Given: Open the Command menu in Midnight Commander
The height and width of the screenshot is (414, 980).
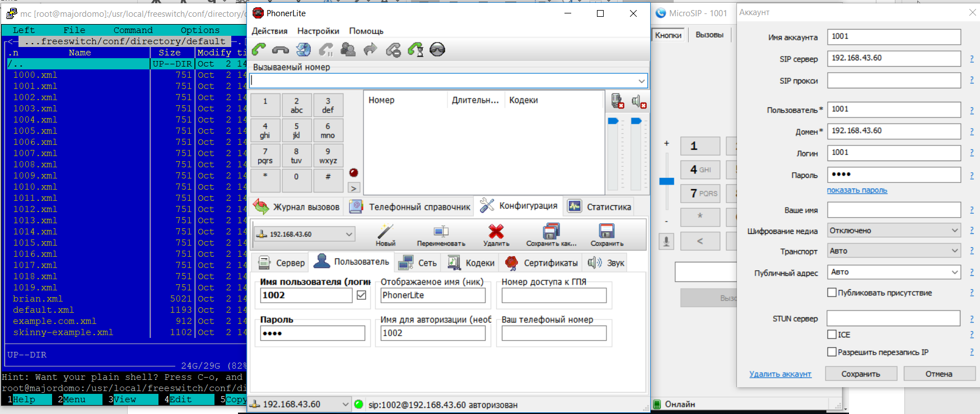Looking at the screenshot, I should point(133,30).
